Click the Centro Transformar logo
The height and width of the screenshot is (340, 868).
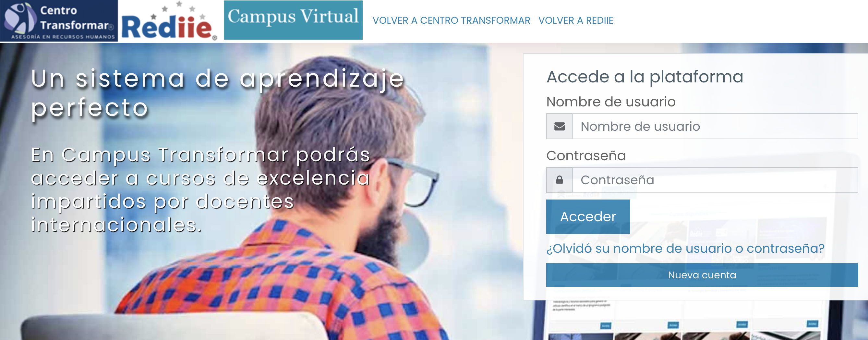(59, 21)
